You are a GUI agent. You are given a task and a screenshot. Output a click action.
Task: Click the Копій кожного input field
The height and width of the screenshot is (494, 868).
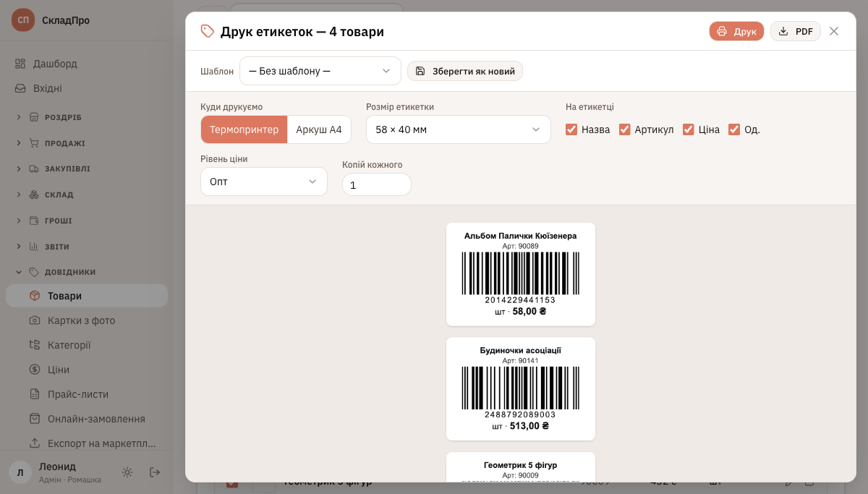377,184
